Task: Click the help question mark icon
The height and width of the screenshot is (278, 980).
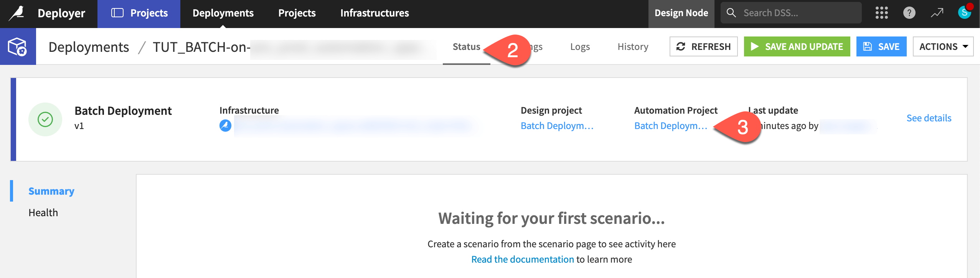Action: pyautogui.click(x=909, y=13)
